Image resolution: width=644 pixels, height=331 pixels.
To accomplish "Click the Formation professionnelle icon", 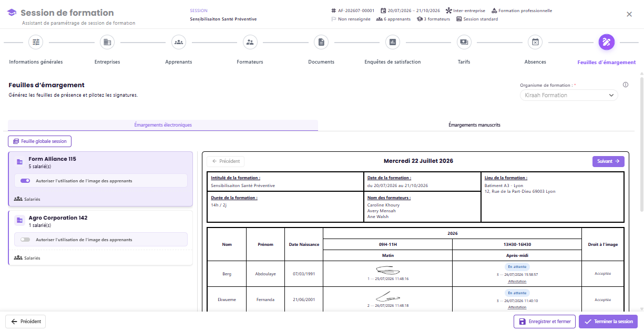I will pos(494,11).
